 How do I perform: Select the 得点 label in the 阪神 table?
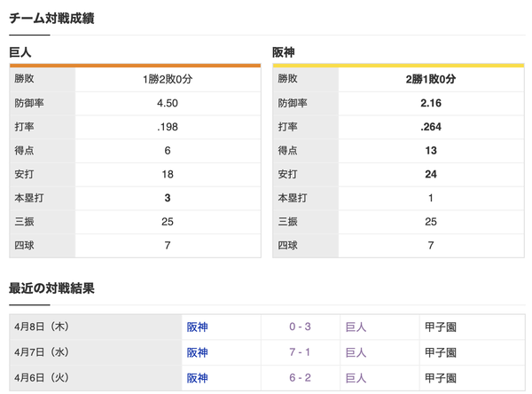[x=287, y=151]
